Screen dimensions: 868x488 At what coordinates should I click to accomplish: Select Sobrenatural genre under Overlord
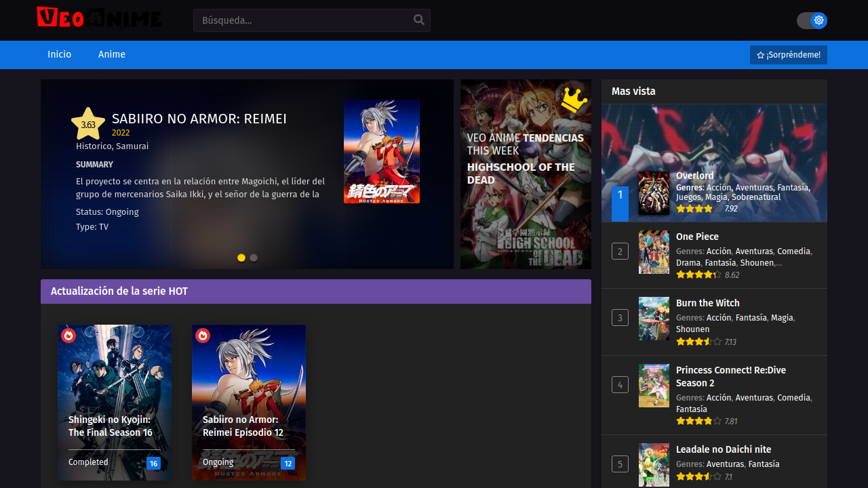[755, 197]
